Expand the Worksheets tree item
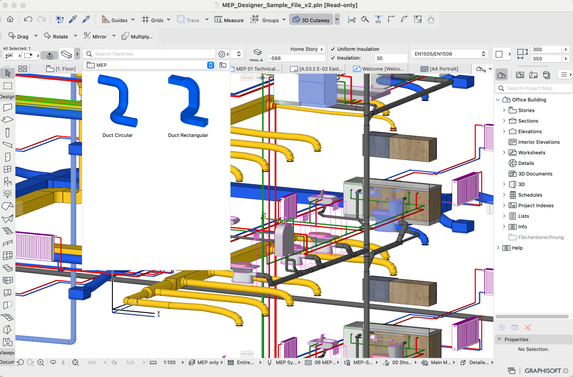The width and height of the screenshot is (573, 377). click(504, 153)
